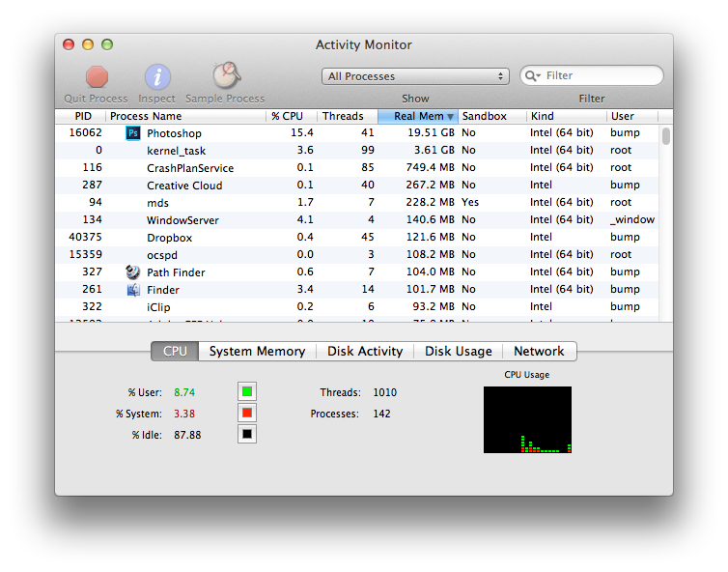Click the Quit Process stop-sign icon
The width and height of the screenshot is (728, 572).
pyautogui.click(x=97, y=76)
